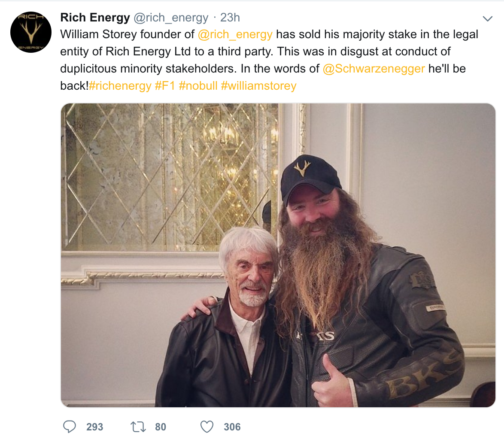Click the Rich Energy profile avatar

[x=31, y=32]
